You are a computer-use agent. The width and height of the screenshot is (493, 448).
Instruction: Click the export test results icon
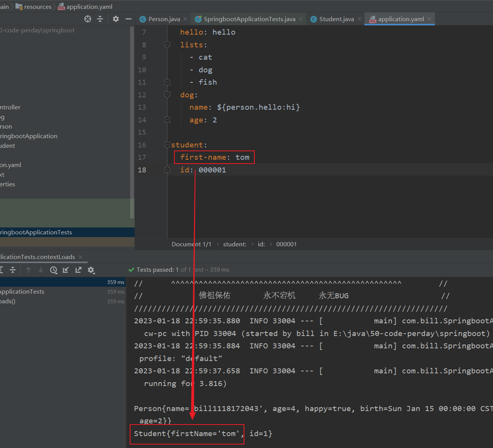pos(79,270)
